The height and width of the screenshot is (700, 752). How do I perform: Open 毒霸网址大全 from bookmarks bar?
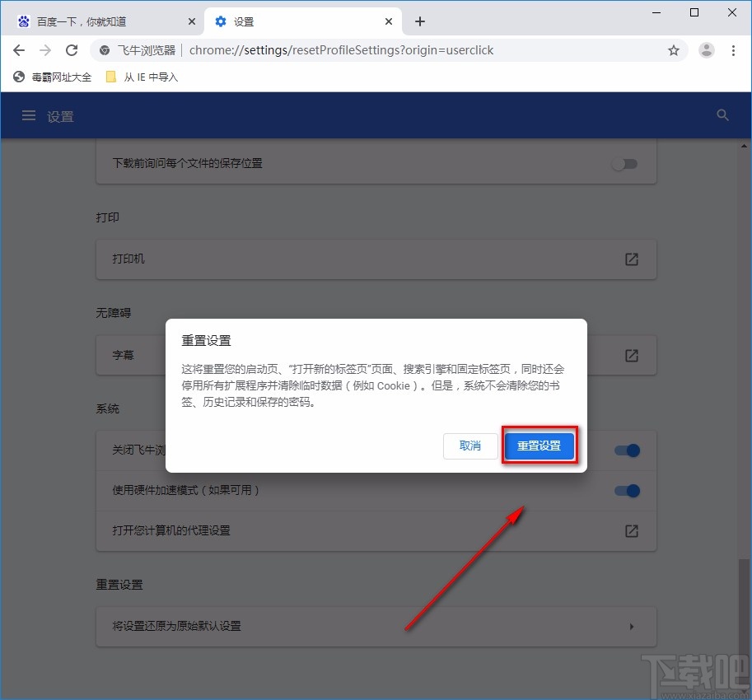pos(53,77)
